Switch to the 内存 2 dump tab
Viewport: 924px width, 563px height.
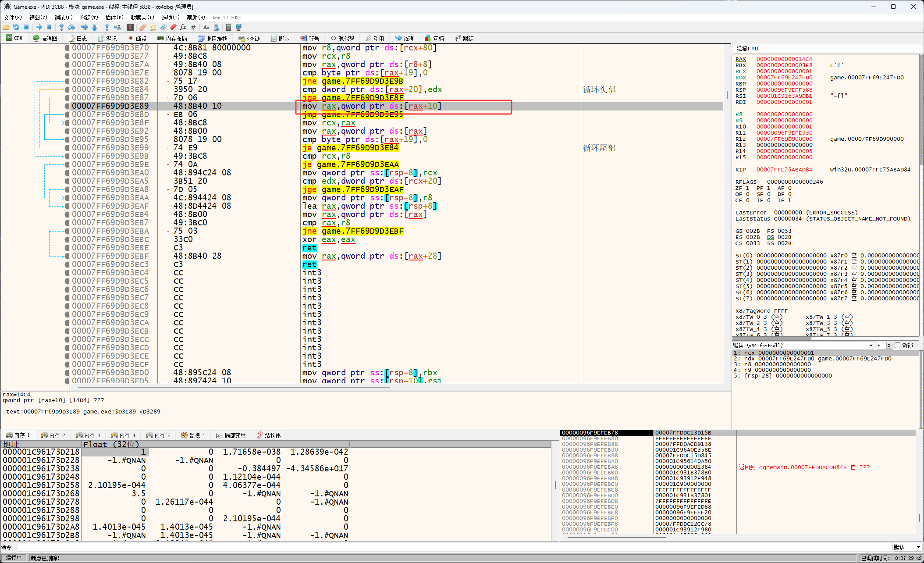(x=53, y=435)
